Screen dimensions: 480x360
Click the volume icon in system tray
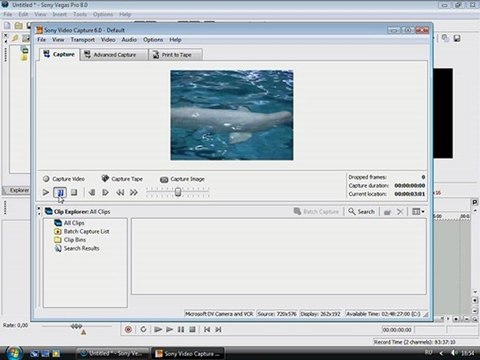[x=454, y=353]
